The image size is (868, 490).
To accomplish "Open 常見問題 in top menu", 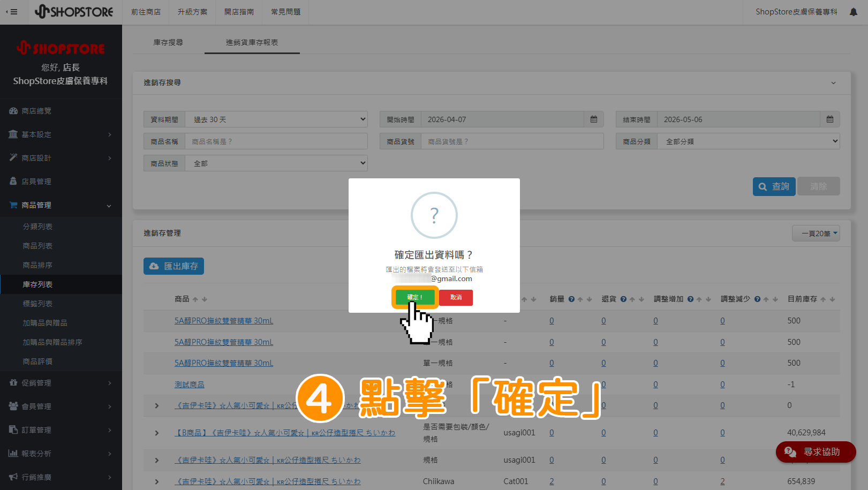I will click(x=285, y=12).
